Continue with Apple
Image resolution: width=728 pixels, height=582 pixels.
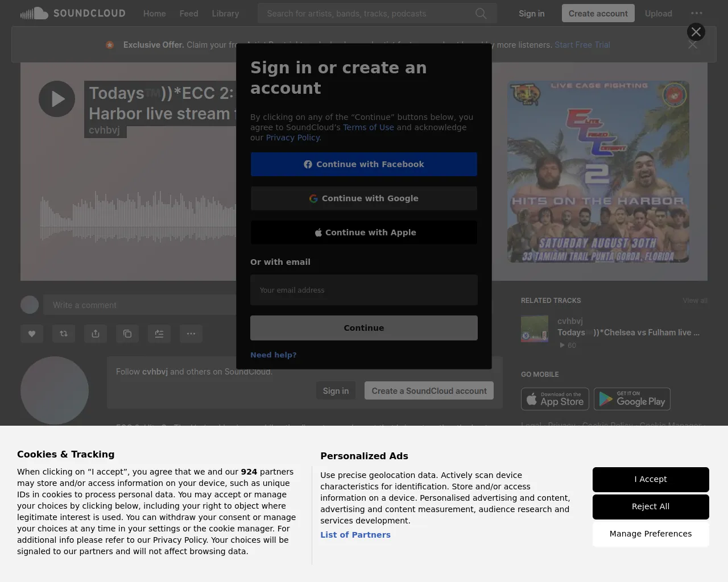(x=364, y=232)
